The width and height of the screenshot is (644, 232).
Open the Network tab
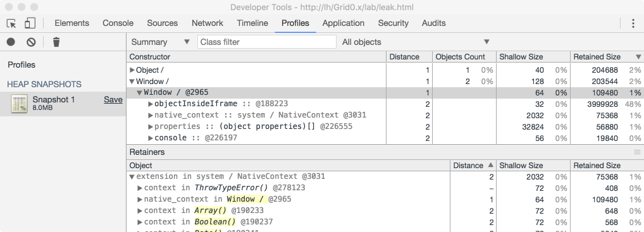pyautogui.click(x=207, y=23)
